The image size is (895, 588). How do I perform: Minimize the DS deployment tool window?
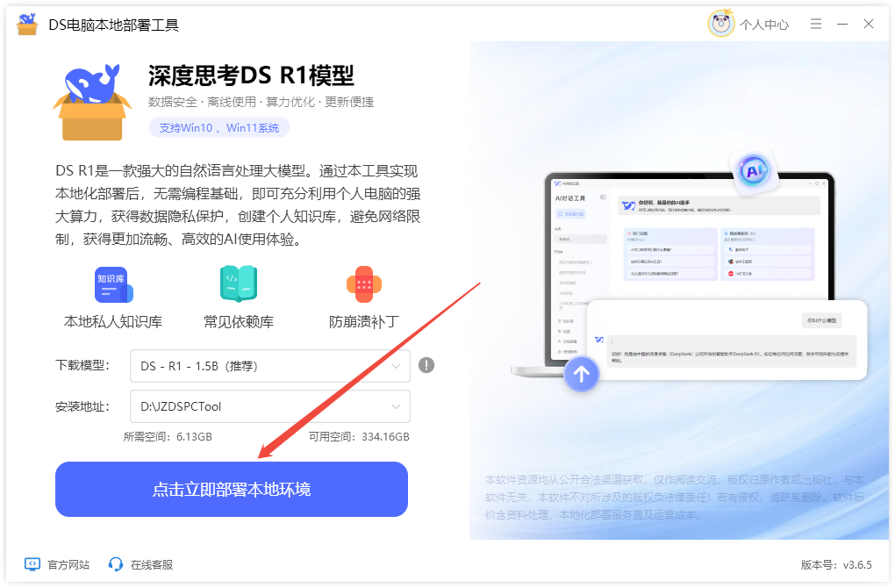pyautogui.click(x=842, y=24)
